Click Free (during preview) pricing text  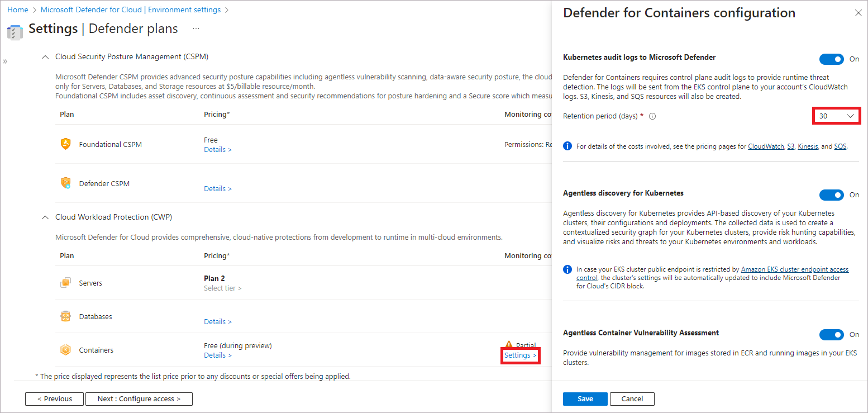(x=238, y=346)
